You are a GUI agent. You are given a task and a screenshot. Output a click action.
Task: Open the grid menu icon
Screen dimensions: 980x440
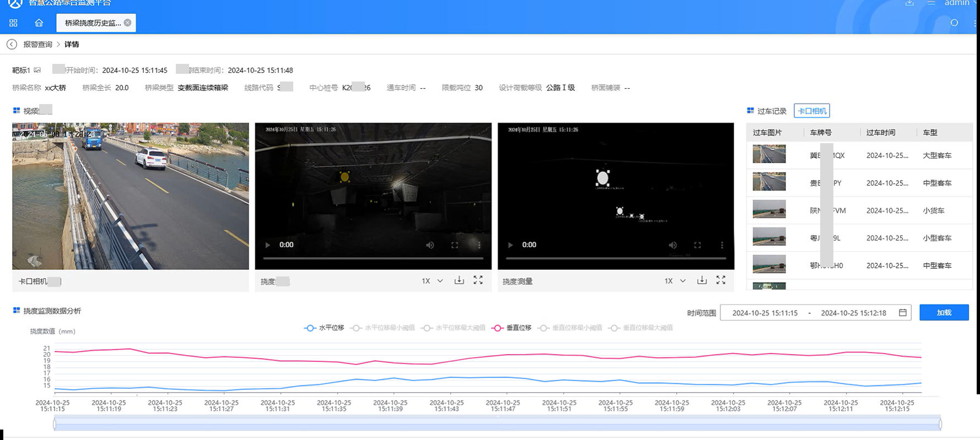tap(13, 23)
